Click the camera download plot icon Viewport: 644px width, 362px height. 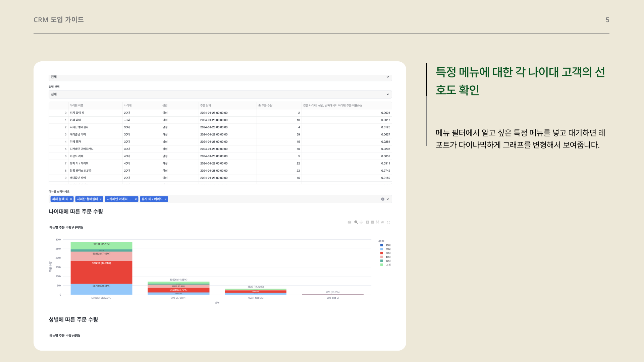tap(349, 222)
